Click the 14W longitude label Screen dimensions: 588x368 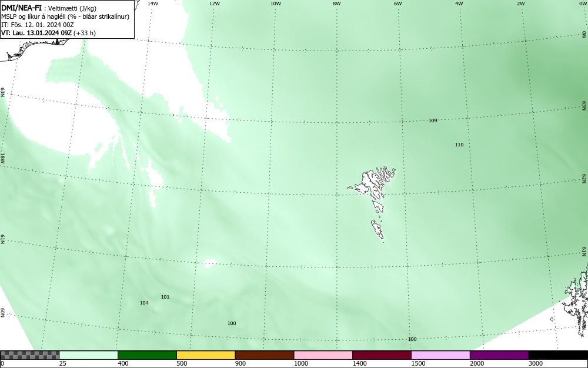153,4
